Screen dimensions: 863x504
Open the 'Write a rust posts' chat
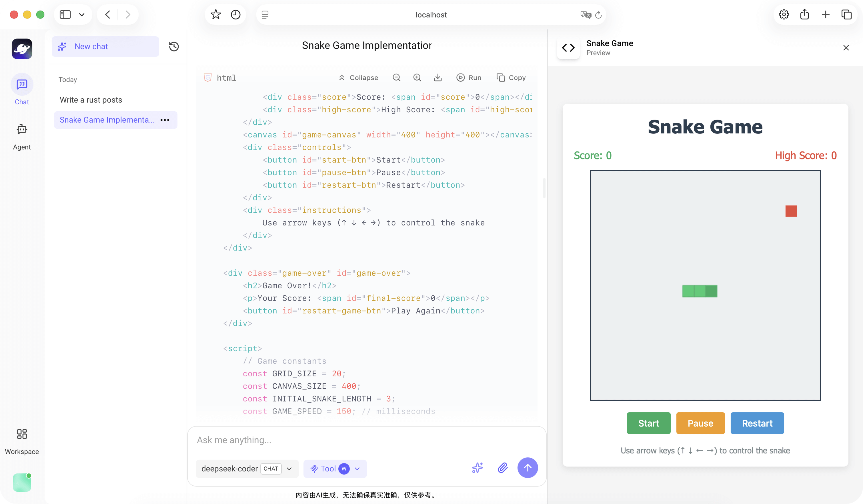(x=91, y=100)
